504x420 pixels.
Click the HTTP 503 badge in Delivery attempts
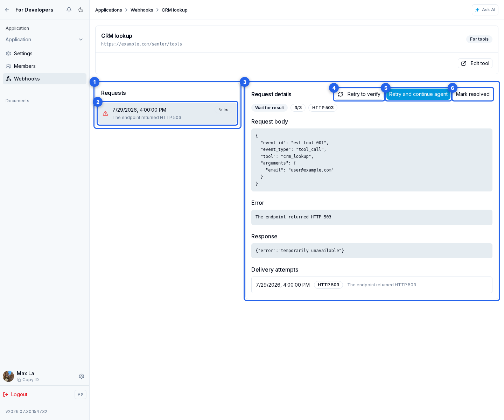[328, 285]
